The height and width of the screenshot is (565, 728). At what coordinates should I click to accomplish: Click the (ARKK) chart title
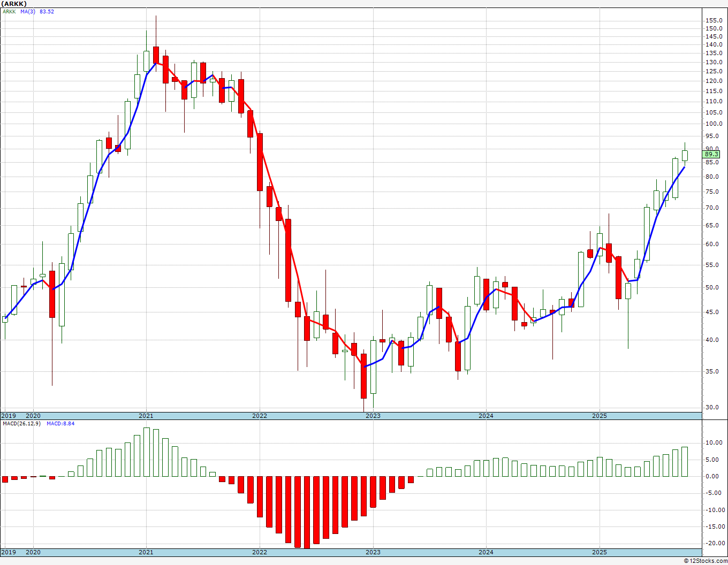pos(14,4)
